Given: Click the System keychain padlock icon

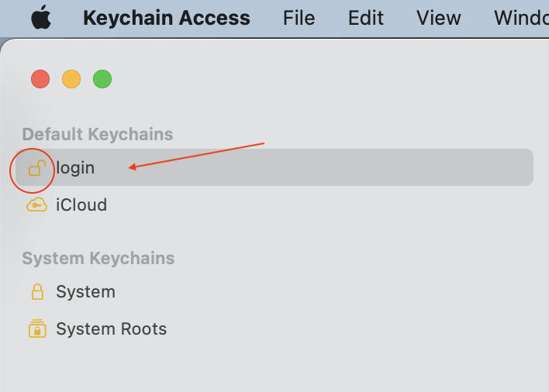Looking at the screenshot, I should pyautogui.click(x=36, y=292).
